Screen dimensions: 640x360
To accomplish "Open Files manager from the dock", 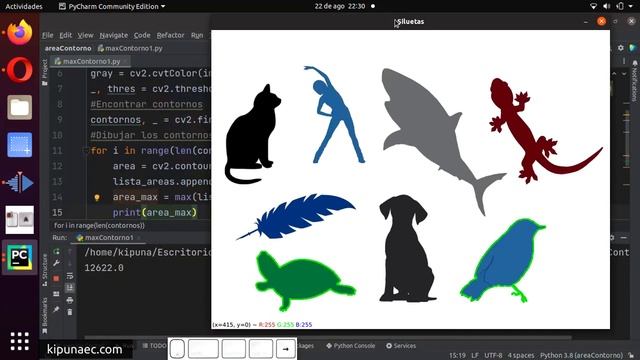I will click(19, 107).
